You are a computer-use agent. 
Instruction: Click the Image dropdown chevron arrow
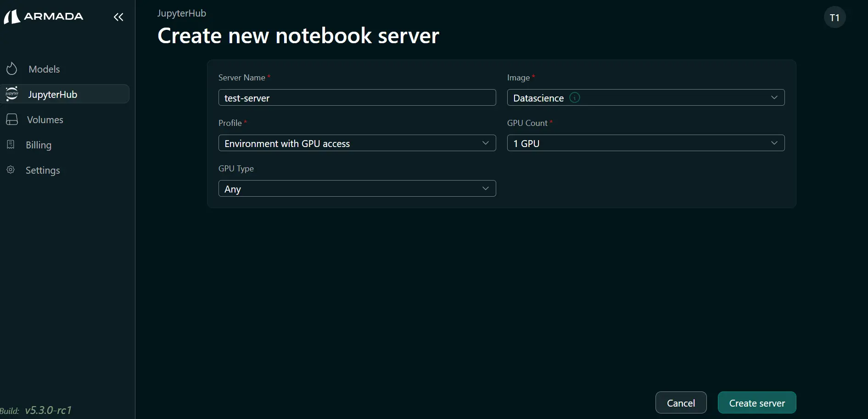pos(774,97)
